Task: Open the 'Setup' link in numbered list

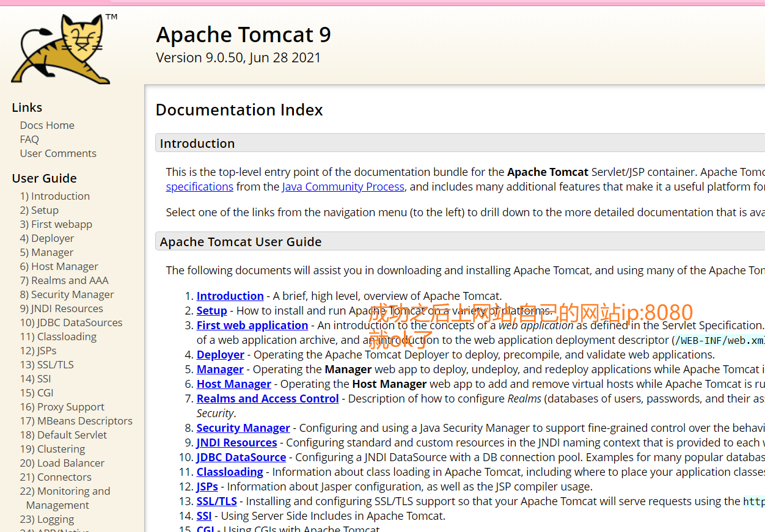Action: coord(212,310)
